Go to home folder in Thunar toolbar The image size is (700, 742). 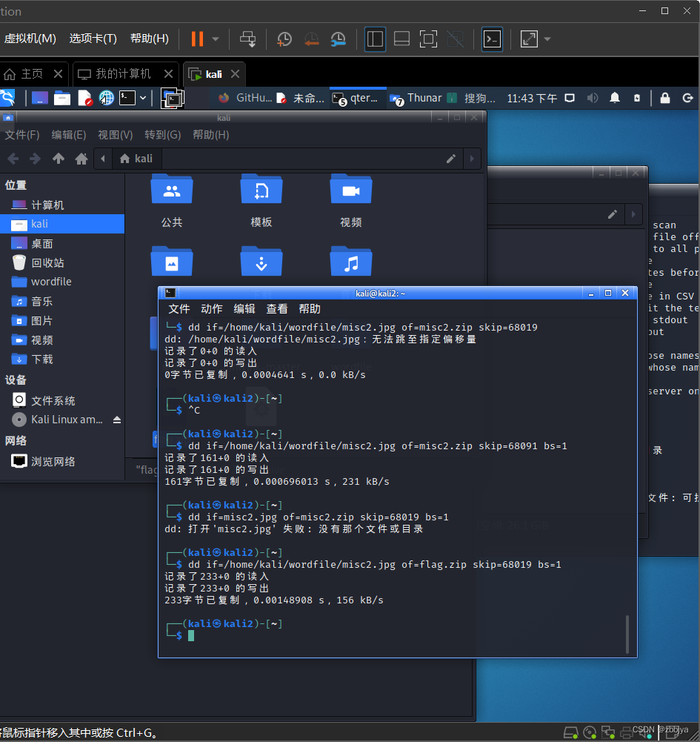pos(81,159)
